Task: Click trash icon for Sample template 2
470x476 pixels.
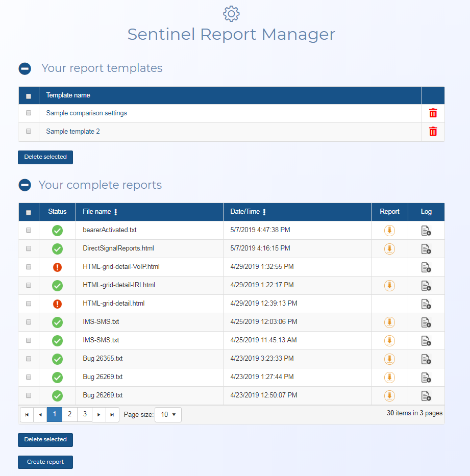Action: pos(433,132)
